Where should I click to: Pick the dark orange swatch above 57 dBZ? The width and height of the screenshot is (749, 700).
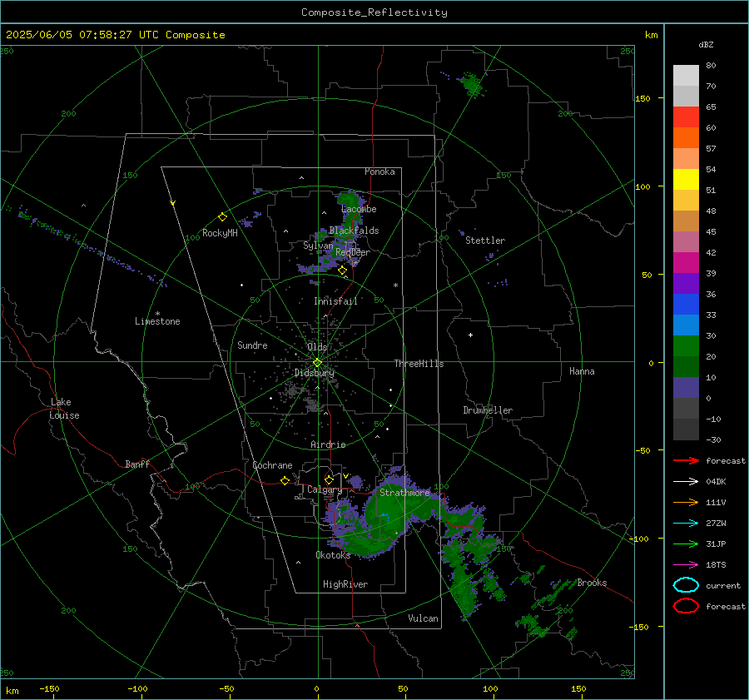coord(686,137)
